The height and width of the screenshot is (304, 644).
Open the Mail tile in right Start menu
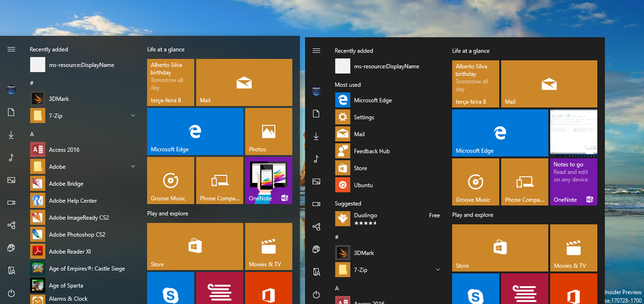tap(549, 84)
